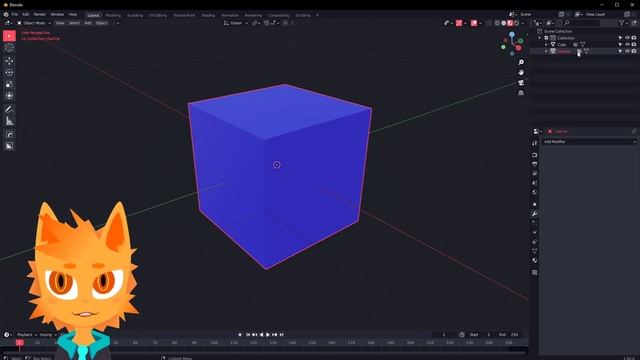This screenshot has height=360, width=640.
Task: Toggle X-ray mode in viewport header
Action: click(x=489, y=23)
